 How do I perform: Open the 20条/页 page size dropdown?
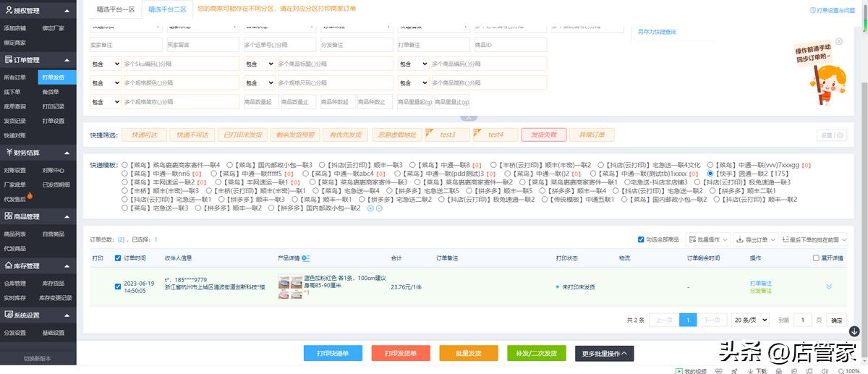tap(749, 320)
